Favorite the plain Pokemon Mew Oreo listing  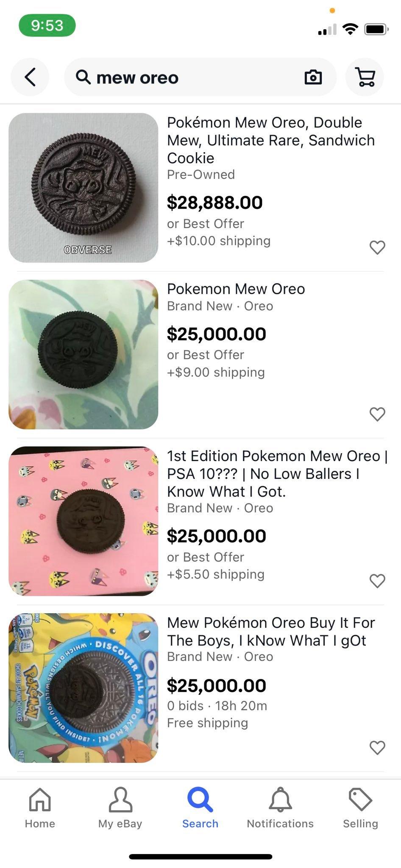tap(377, 414)
